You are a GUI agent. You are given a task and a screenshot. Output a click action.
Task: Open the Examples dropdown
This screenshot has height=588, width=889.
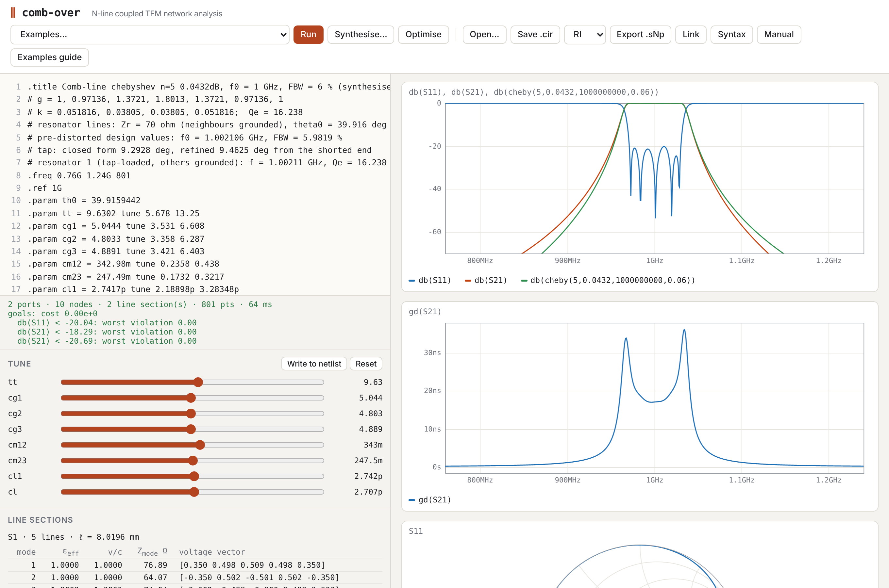click(x=150, y=35)
